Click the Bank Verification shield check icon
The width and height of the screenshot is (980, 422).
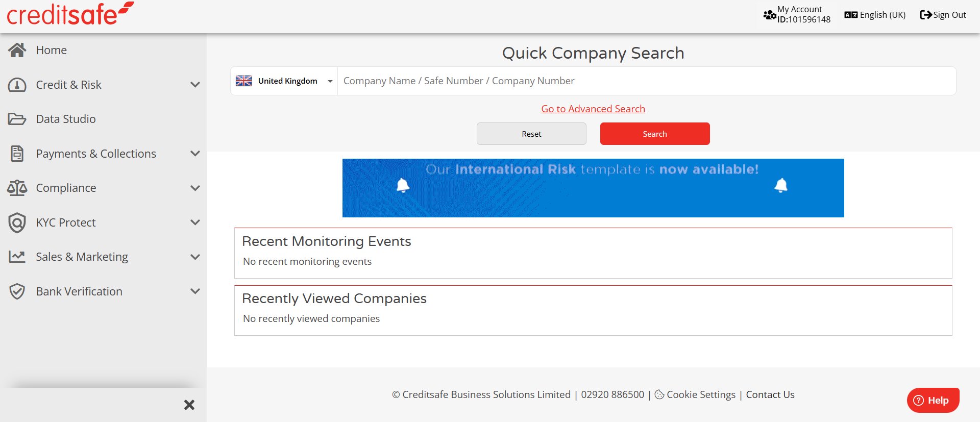point(17,291)
